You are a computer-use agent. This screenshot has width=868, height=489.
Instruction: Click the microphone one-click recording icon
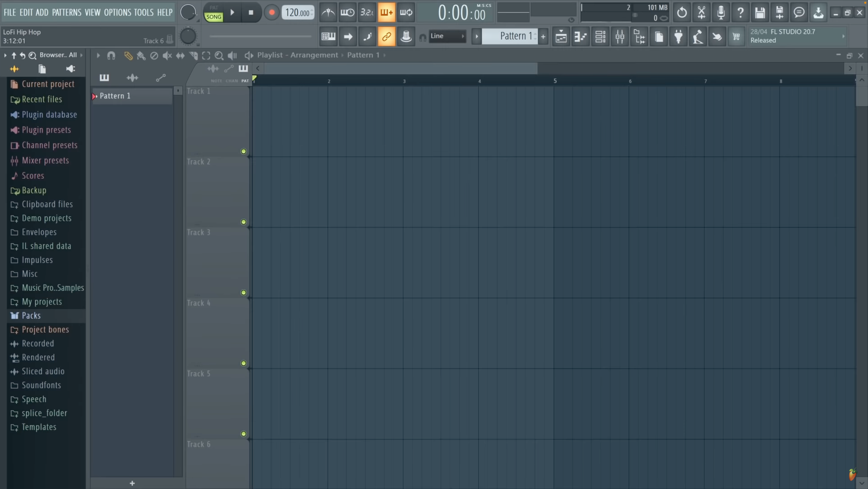pos(721,13)
